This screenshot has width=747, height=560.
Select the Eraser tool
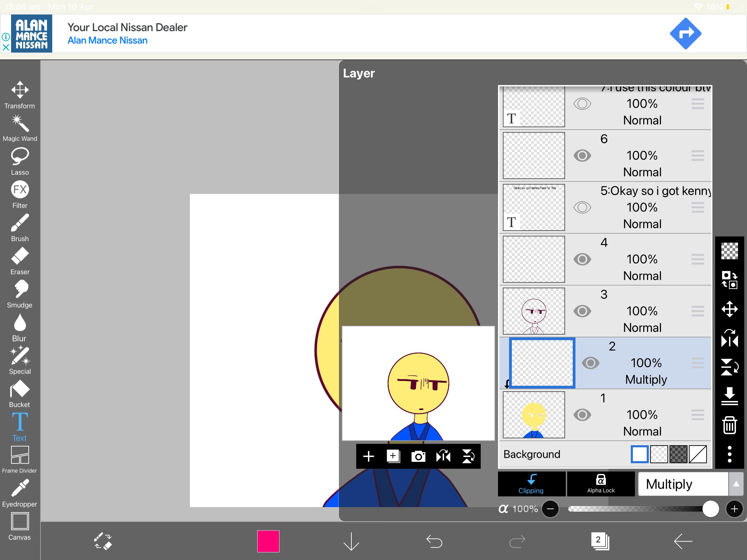pyautogui.click(x=20, y=261)
